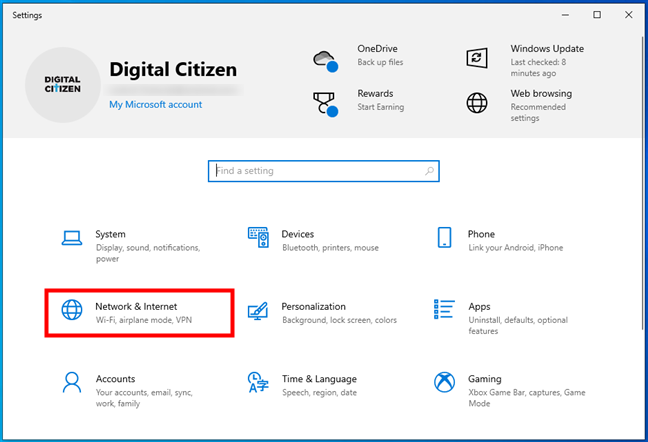Click the Windows Update refresh icon
The width and height of the screenshot is (648, 442).
pyautogui.click(x=477, y=58)
